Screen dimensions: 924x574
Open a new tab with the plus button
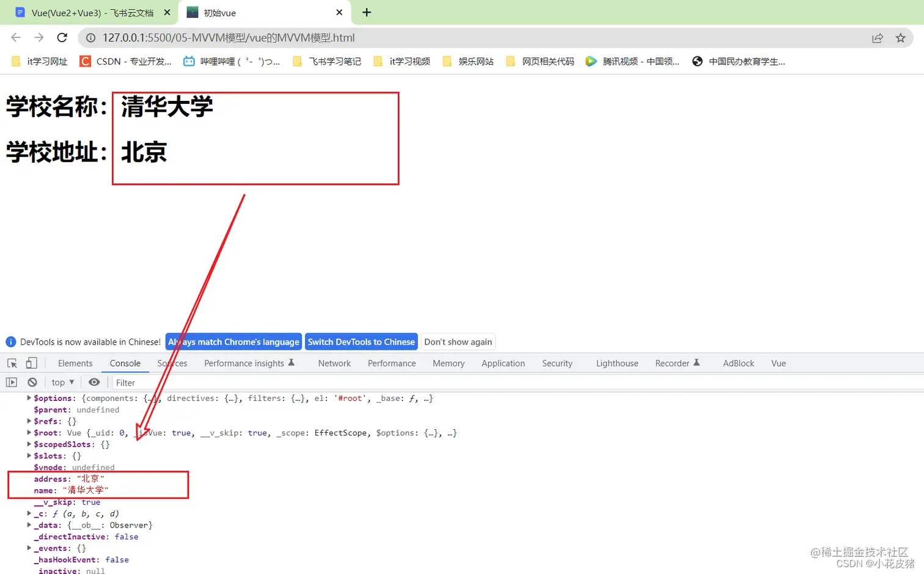click(x=367, y=12)
